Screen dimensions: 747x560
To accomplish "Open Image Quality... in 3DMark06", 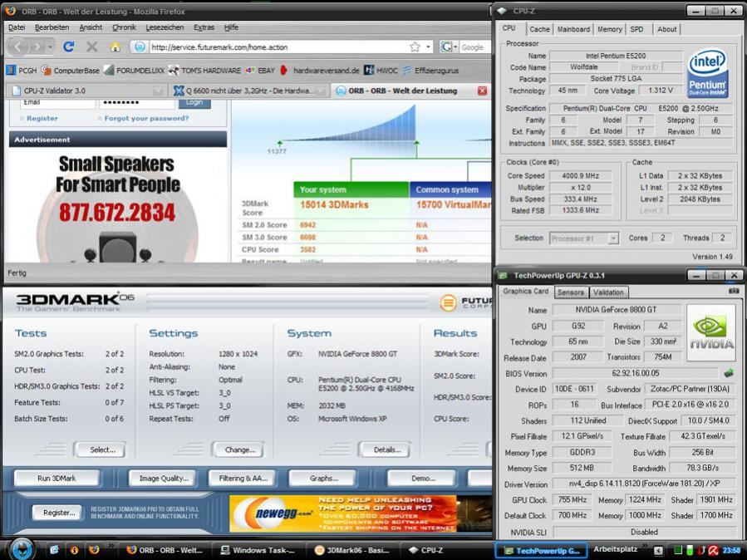I will click(x=164, y=478).
